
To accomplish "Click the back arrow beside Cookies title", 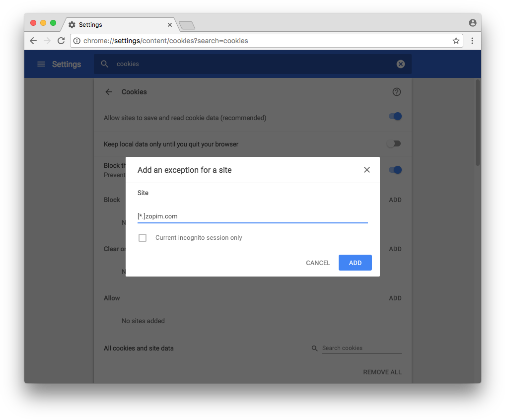I will click(109, 92).
